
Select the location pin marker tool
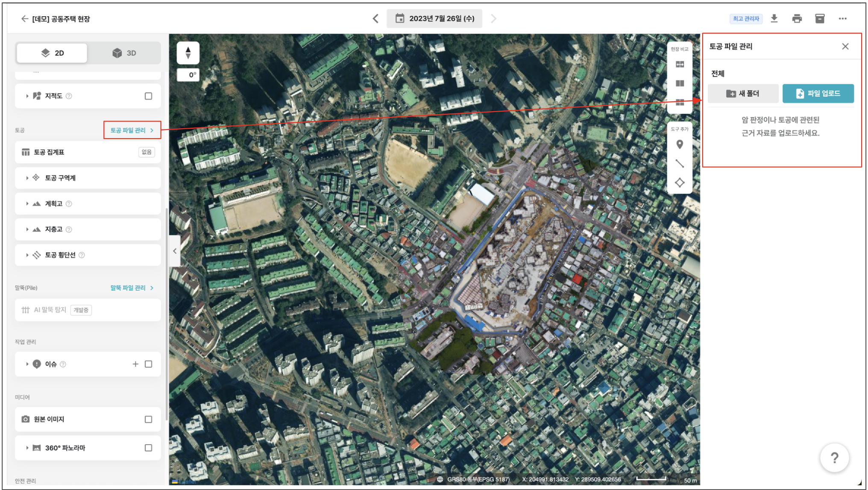680,145
